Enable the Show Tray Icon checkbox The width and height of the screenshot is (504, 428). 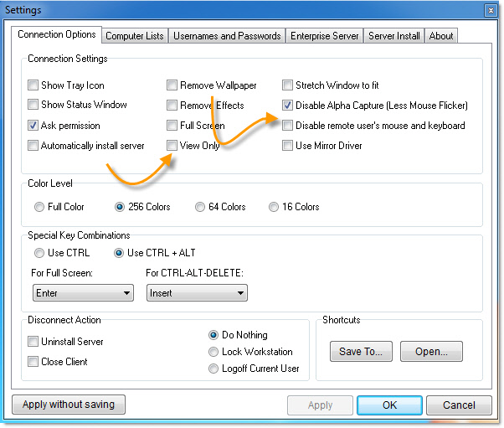tap(33, 85)
